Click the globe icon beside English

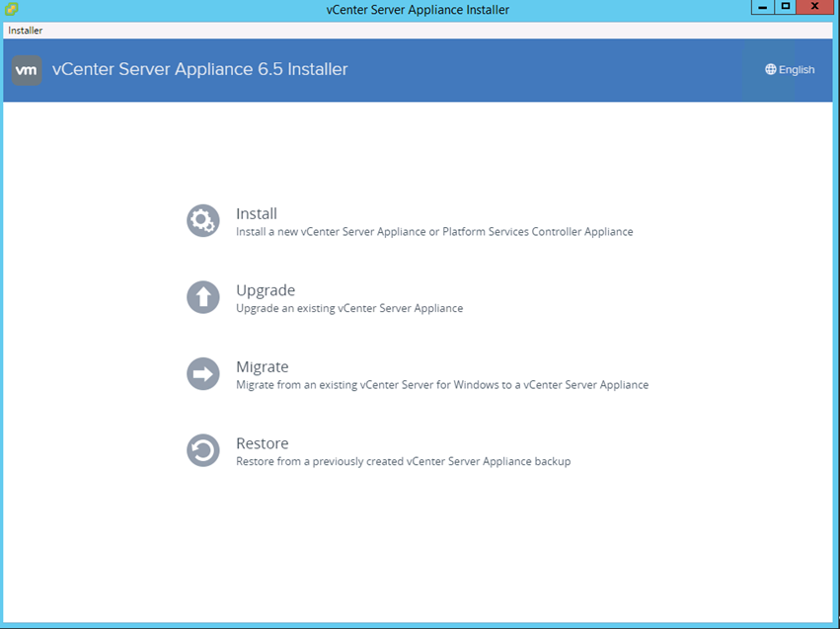771,70
